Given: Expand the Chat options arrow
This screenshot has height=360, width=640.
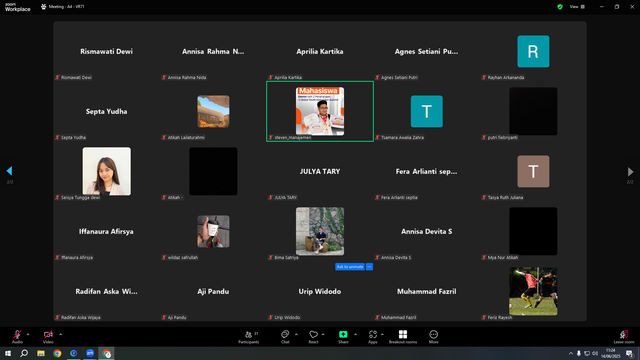Looking at the screenshot, I should [296, 334].
